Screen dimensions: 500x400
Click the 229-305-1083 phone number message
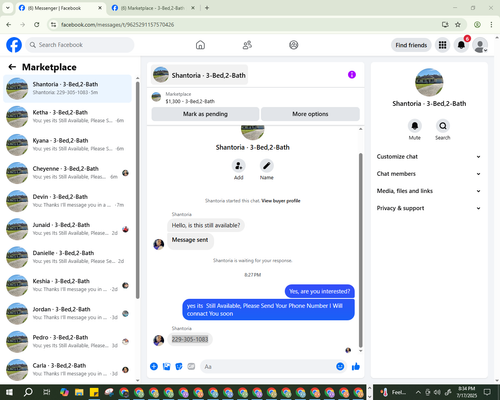click(x=190, y=339)
